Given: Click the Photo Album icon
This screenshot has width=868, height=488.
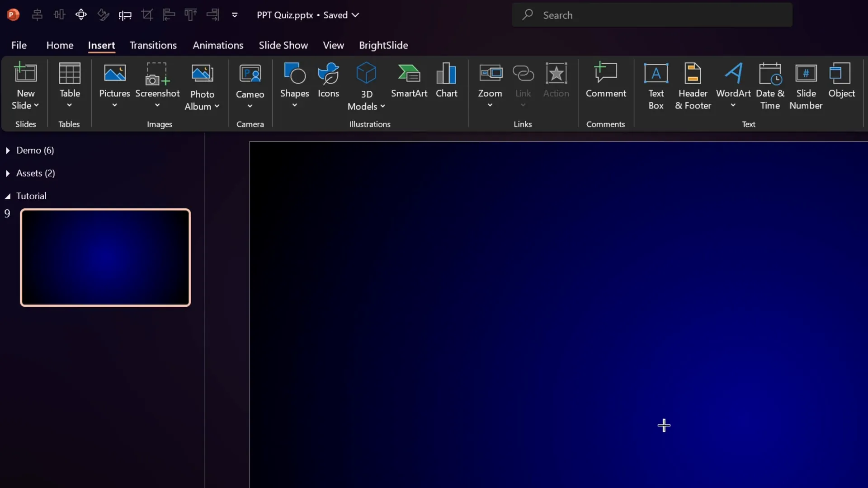Looking at the screenshot, I should (x=202, y=74).
